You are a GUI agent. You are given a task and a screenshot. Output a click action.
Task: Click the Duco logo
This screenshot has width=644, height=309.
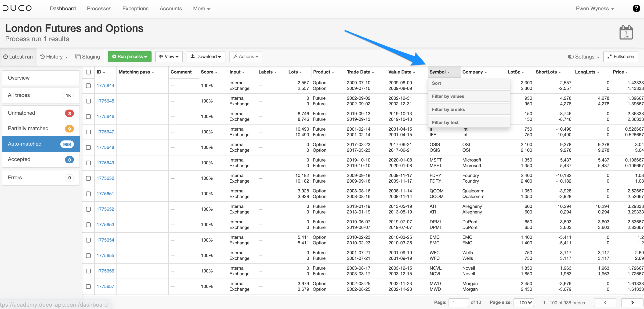pos(17,8)
